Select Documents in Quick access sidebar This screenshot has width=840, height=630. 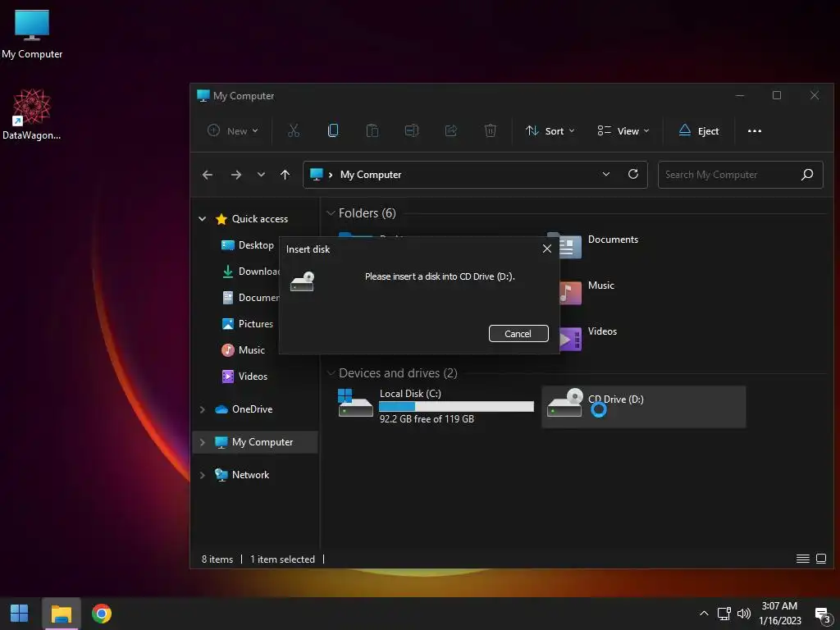pos(251,297)
